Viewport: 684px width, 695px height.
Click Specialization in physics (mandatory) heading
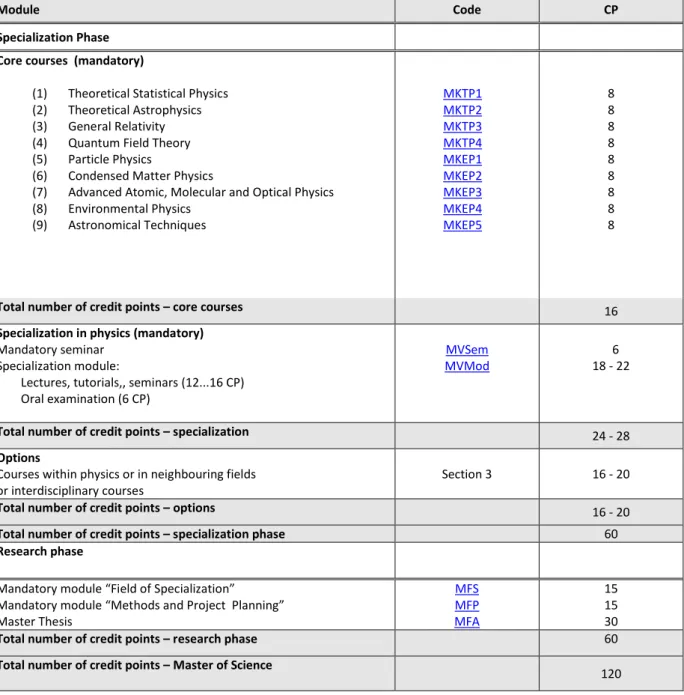pos(102,333)
